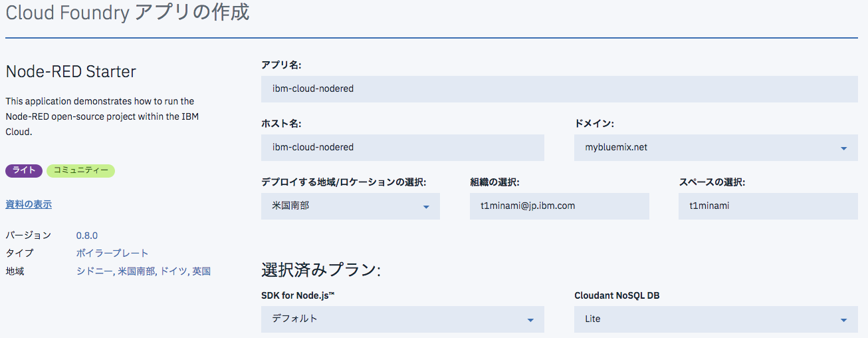Screen dimensions: 868x338
Task: Click the タイプ label
Action: (x=19, y=253)
